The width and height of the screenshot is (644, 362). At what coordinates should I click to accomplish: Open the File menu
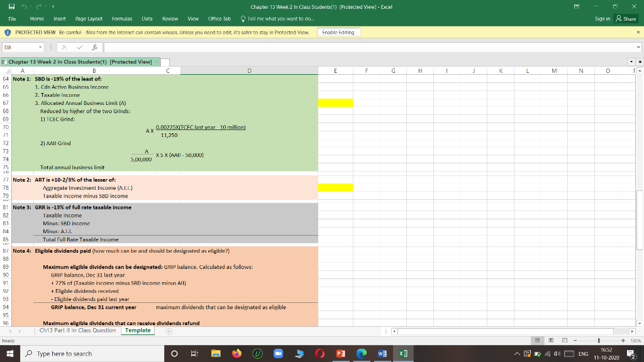[13, 19]
